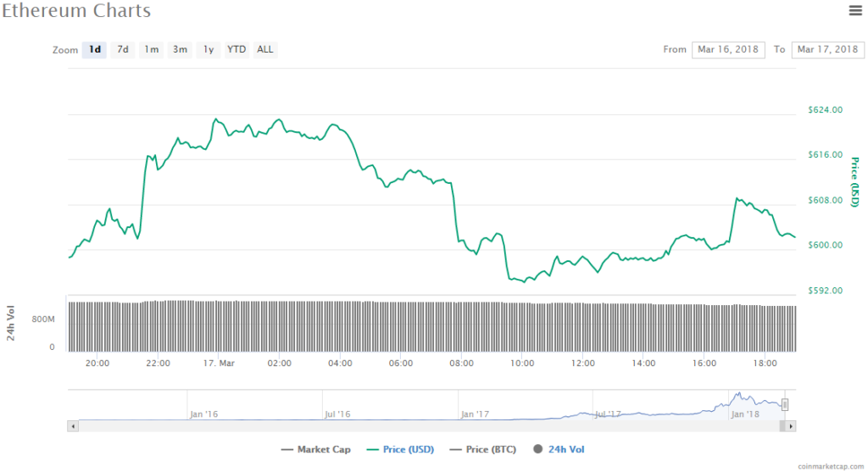The width and height of the screenshot is (868, 472).
Task: Show ALL time chart data
Action: coord(265,50)
